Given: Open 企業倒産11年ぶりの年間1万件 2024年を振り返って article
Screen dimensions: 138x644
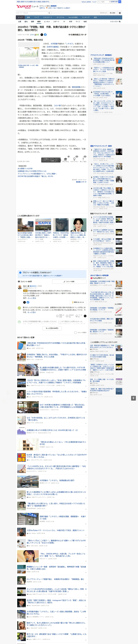Looking at the screenshot, I should [x=52, y=431].
